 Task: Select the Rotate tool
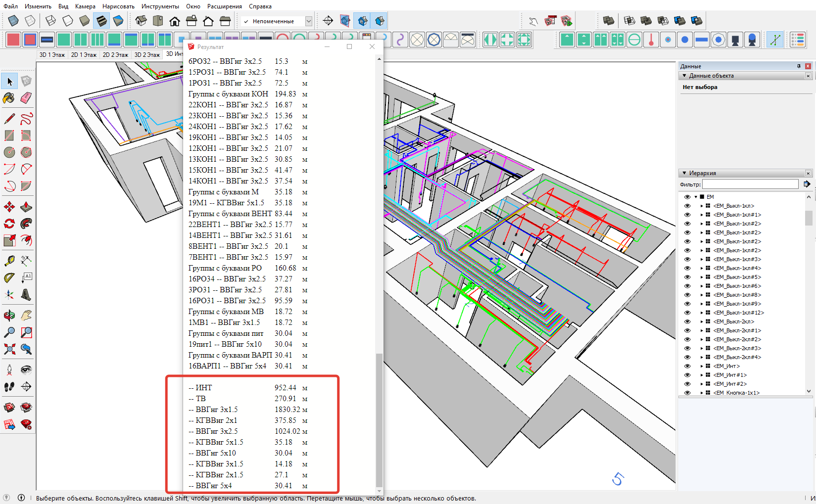(x=9, y=224)
